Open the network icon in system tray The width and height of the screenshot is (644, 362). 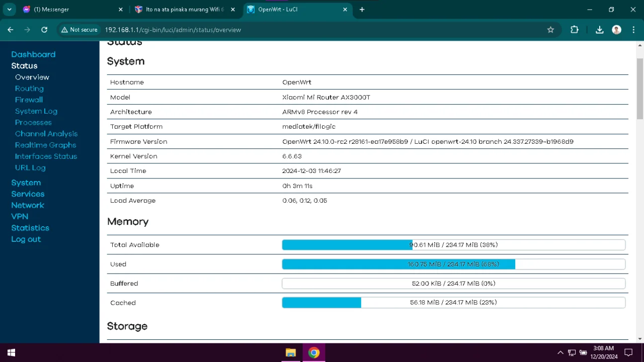572,352
